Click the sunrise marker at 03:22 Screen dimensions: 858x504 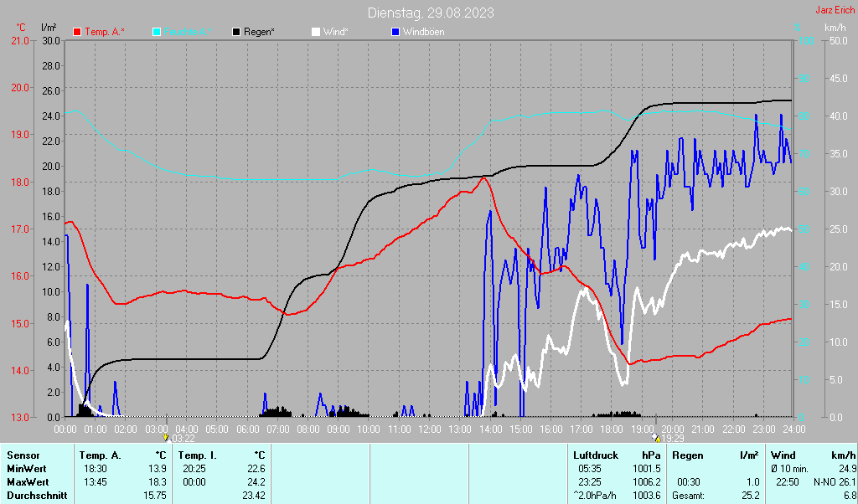click(x=166, y=438)
